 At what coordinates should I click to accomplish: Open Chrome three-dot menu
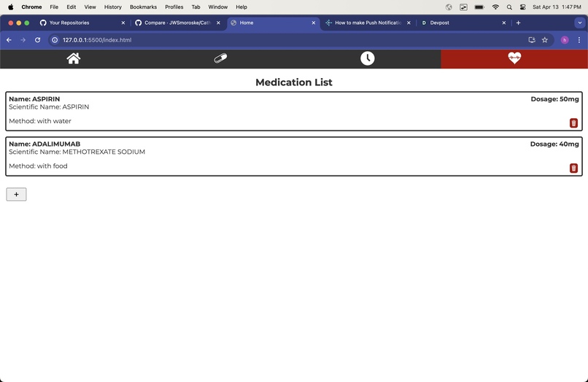[x=579, y=40]
